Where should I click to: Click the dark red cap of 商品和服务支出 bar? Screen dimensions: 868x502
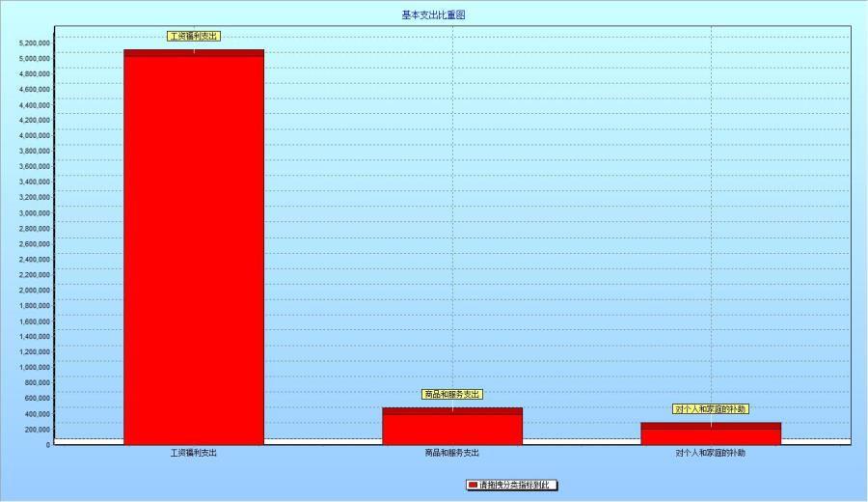coord(452,410)
